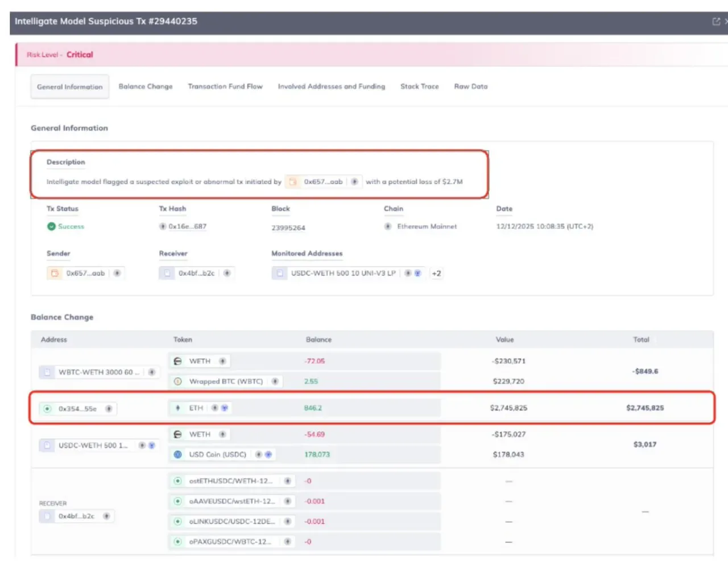Click explorer icon beside 0x354...55e address
Viewport: 728px width, 570px height.
(109, 409)
